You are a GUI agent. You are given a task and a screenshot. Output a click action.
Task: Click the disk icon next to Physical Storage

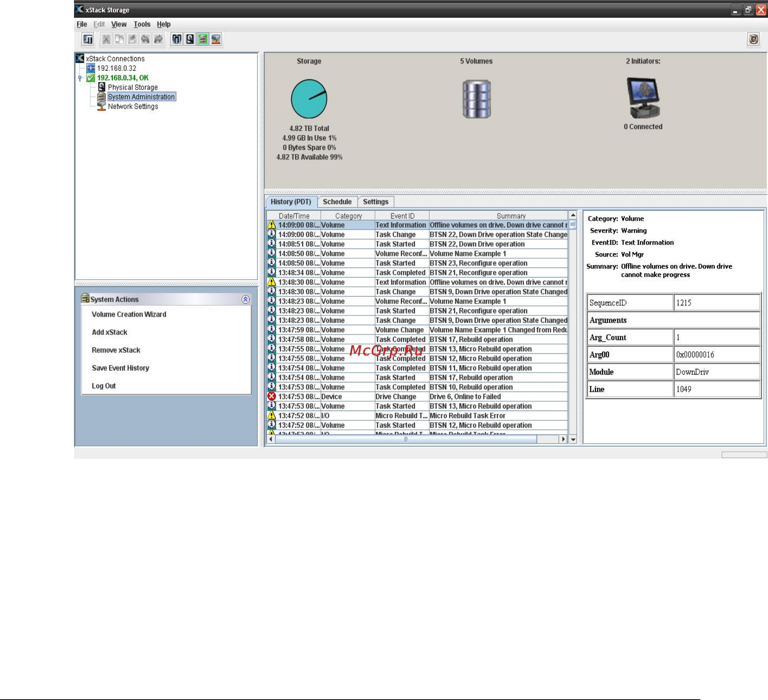pyautogui.click(x=101, y=87)
